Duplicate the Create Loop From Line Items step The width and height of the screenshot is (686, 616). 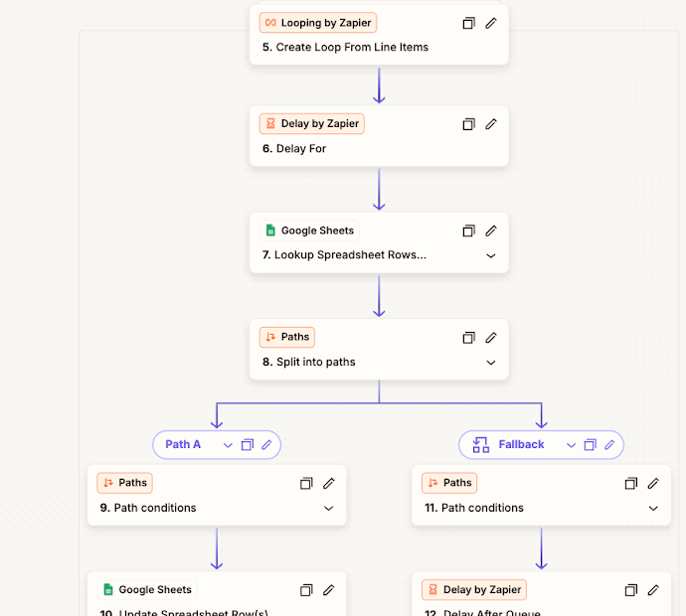point(469,23)
